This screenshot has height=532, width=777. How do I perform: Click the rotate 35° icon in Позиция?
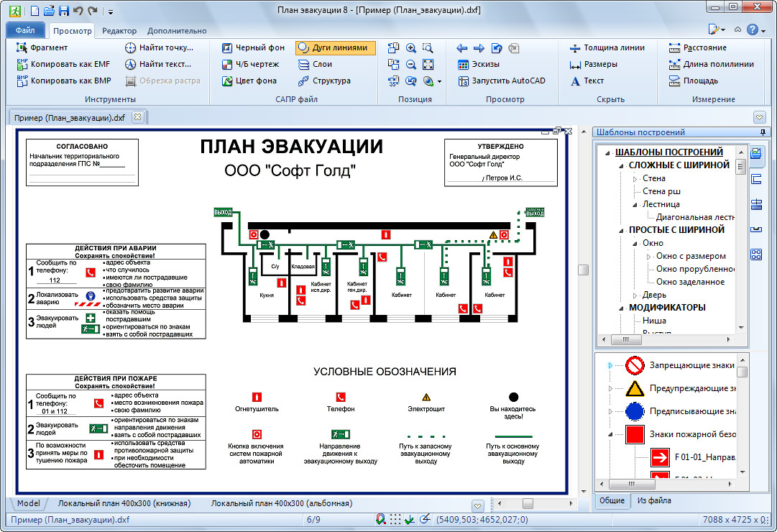click(x=393, y=81)
